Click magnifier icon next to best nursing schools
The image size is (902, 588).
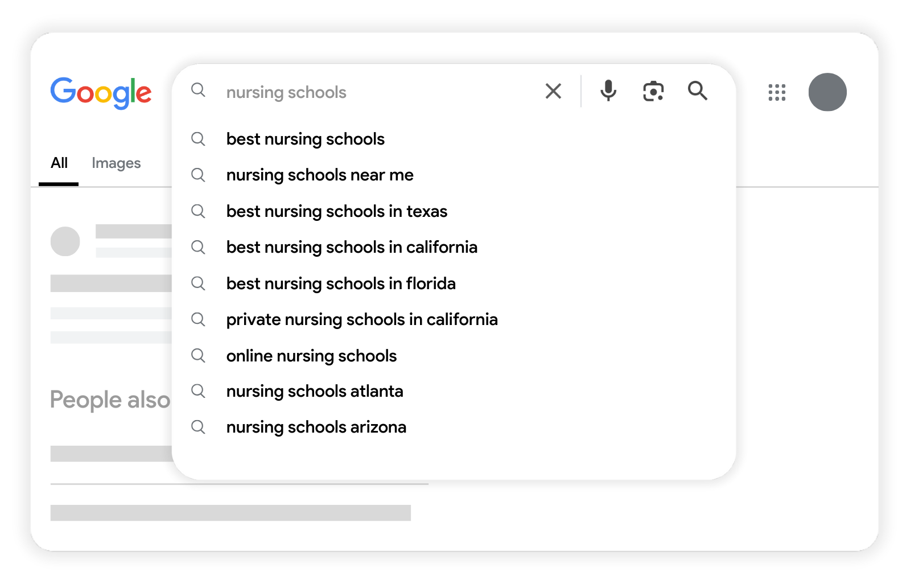click(x=198, y=139)
